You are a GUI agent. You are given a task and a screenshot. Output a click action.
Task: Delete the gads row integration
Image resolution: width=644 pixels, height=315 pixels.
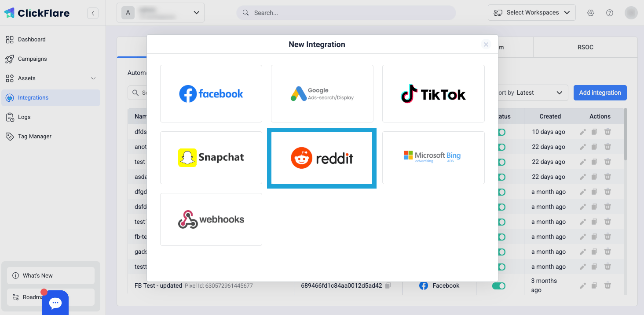tap(607, 252)
